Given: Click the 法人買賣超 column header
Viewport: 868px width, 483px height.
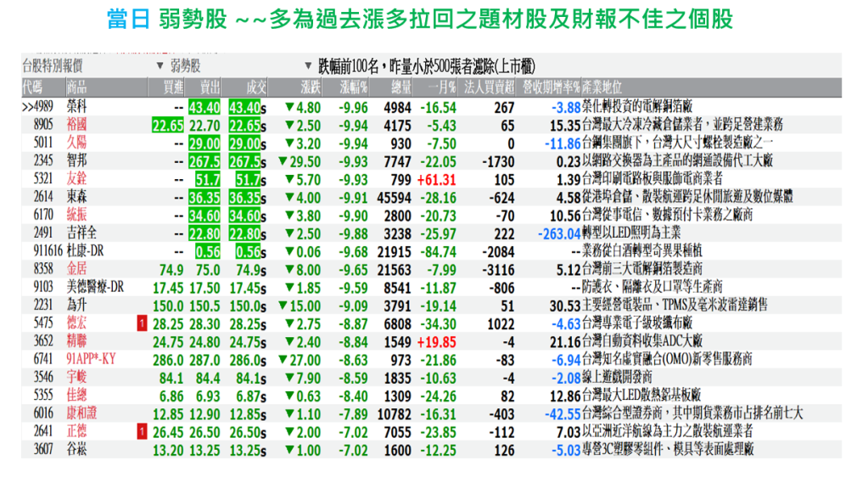Looking at the screenshot, I should tap(489, 87).
